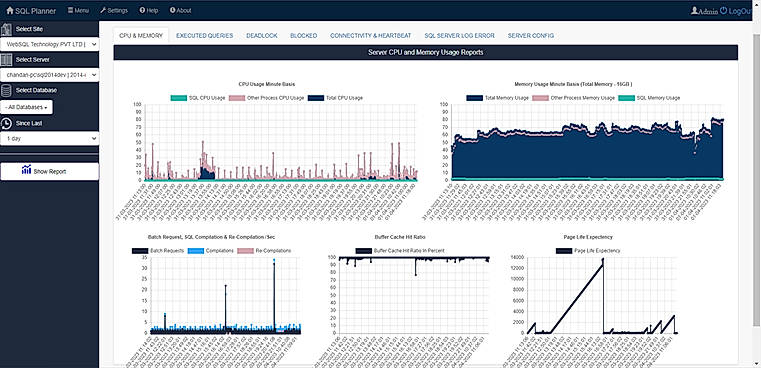Click 'Page Life Expectancy' chart title
Viewport: 761px width, 368px height.
(x=588, y=237)
